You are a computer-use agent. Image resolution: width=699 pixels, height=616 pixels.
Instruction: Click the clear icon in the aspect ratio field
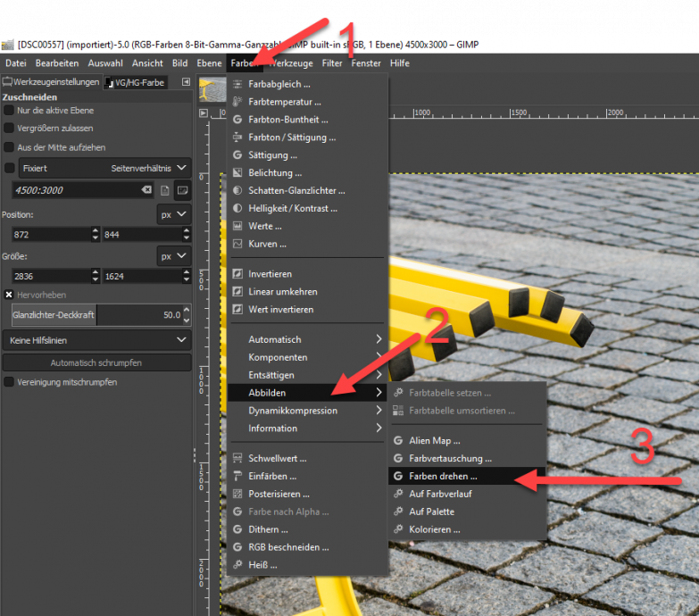146,190
